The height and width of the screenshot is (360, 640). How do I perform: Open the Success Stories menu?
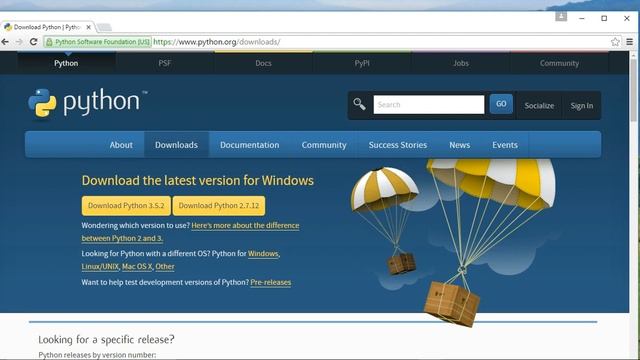point(398,145)
